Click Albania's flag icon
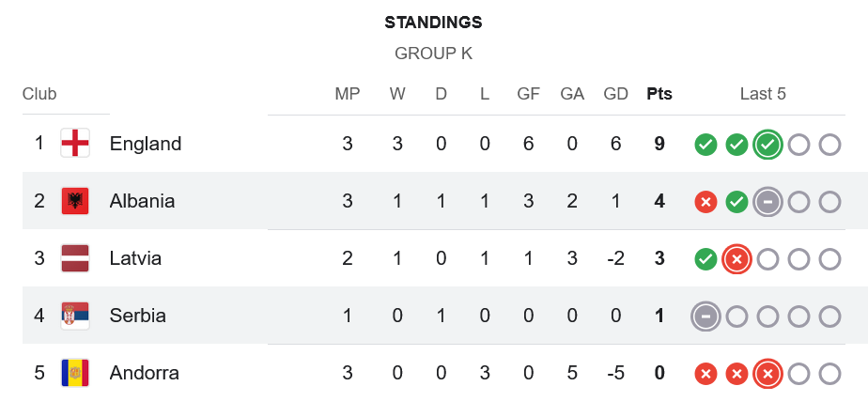The height and width of the screenshot is (417, 868). [x=75, y=201]
